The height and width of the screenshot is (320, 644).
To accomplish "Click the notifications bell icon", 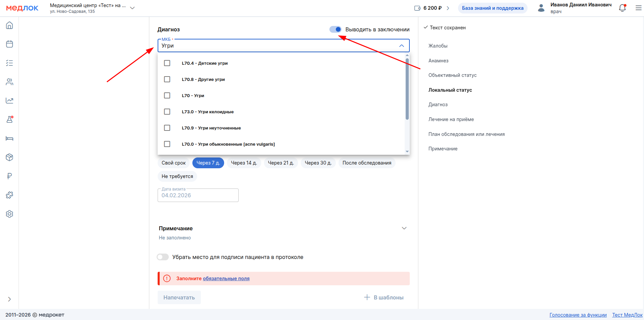I will tap(622, 8).
